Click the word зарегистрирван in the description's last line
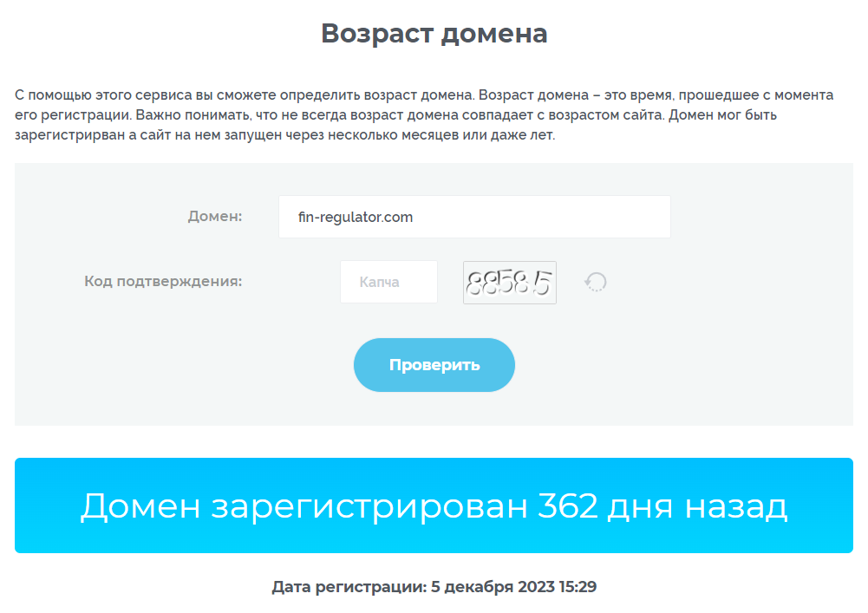This screenshot has height=613, width=868. point(70,135)
